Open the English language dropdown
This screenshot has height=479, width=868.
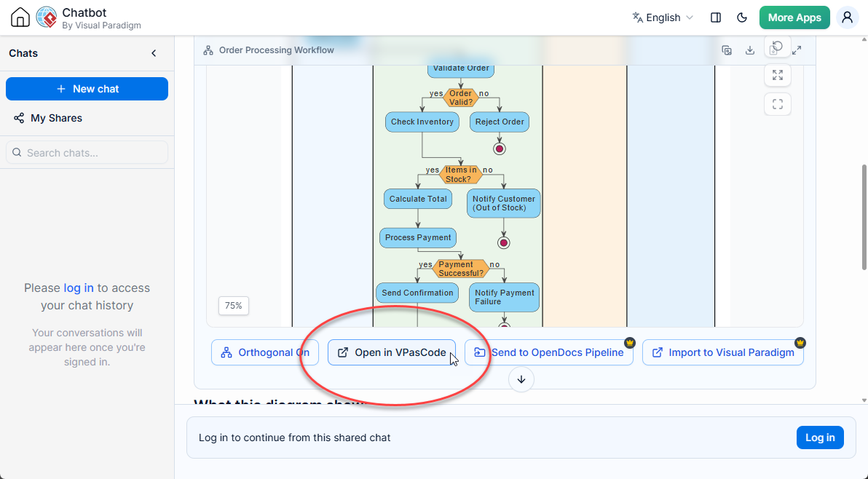[663, 17]
